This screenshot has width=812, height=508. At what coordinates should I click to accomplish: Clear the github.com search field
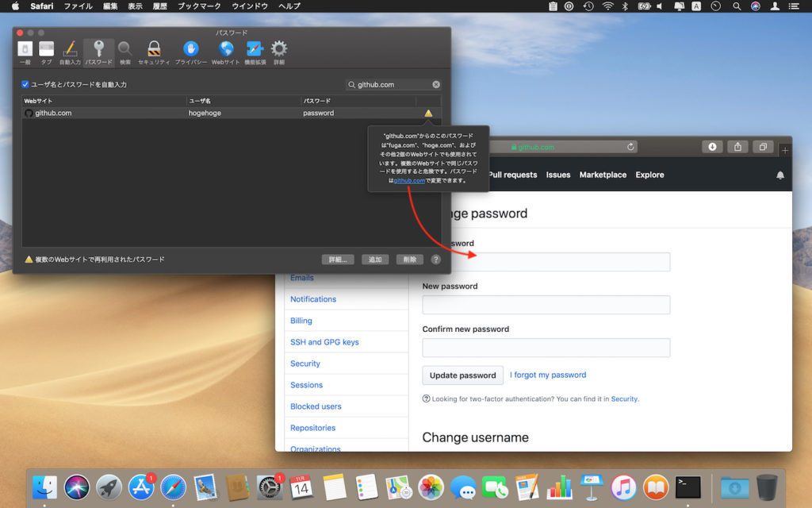pyautogui.click(x=435, y=83)
